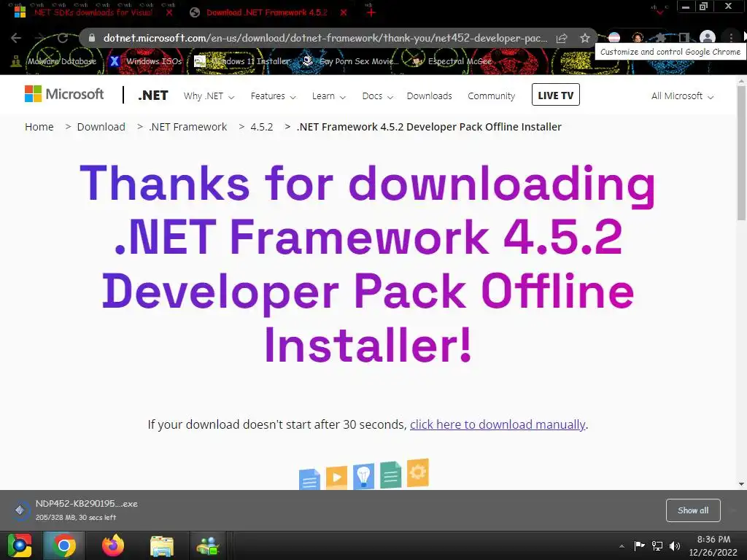Open File Explorer from taskbar
The width and height of the screenshot is (747, 560).
pyautogui.click(x=162, y=545)
